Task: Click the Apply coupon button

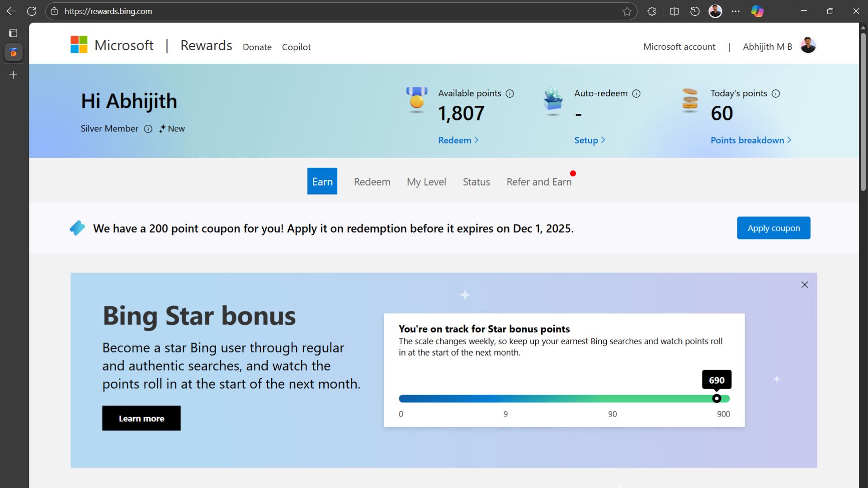Action: pyautogui.click(x=774, y=228)
